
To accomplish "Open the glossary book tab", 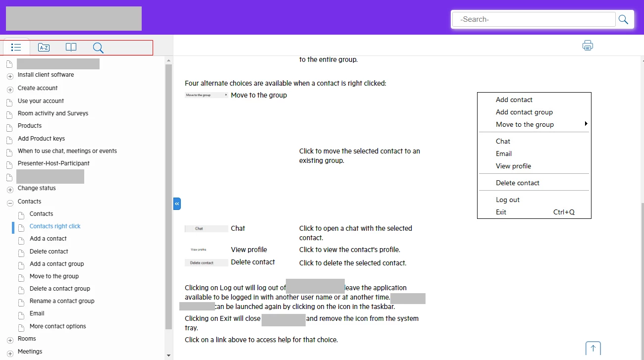I will tap(71, 48).
